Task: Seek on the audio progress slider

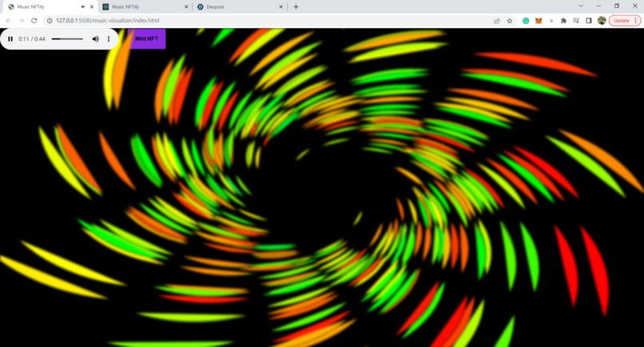Action: [67, 39]
